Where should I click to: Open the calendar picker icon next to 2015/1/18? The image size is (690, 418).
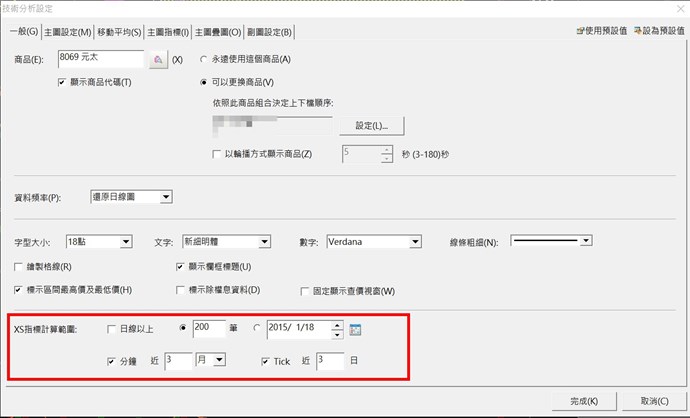click(x=355, y=329)
